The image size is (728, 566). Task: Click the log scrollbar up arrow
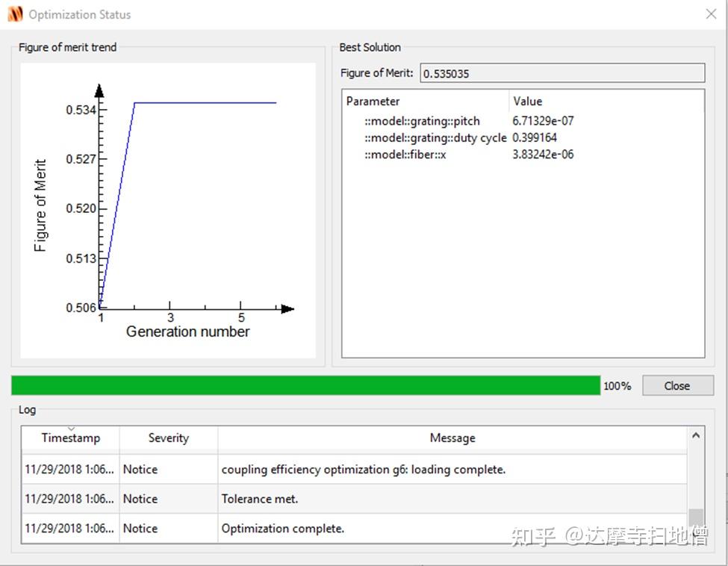click(x=695, y=435)
